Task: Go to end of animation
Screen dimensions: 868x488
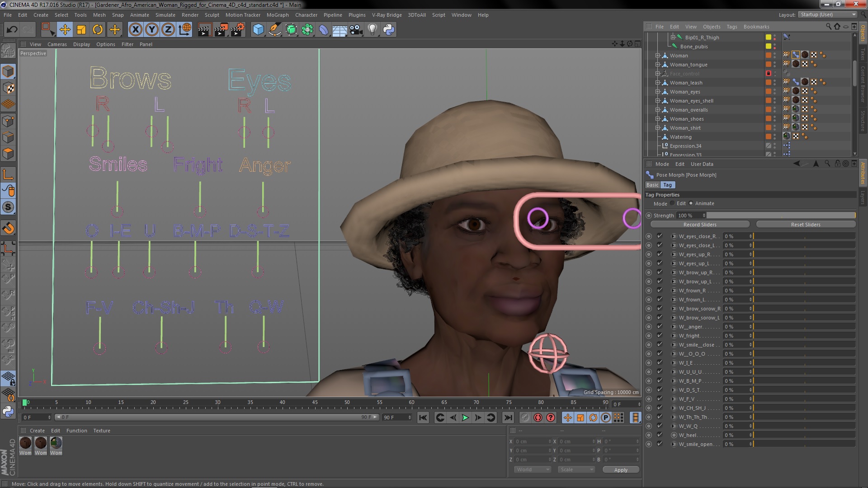Action: 508,418
